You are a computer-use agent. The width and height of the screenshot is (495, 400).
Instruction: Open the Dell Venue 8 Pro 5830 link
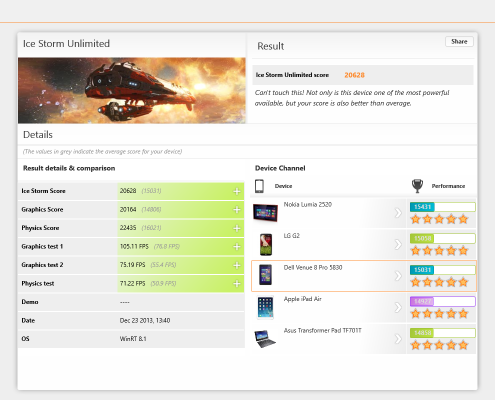[313, 268]
